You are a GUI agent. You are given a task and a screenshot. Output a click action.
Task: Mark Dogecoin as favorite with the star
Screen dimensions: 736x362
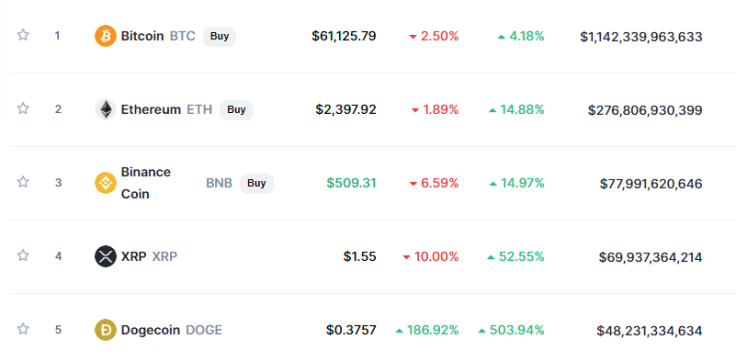(x=23, y=329)
